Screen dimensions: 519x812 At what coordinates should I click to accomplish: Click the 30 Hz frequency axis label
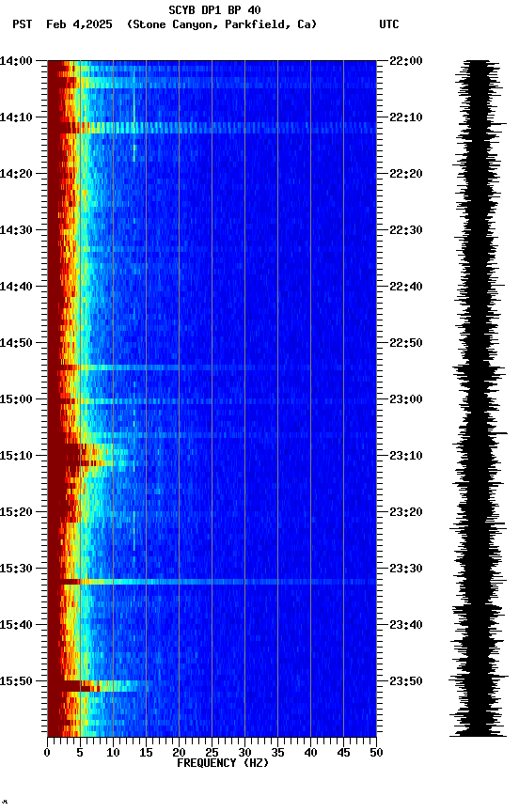tap(244, 753)
